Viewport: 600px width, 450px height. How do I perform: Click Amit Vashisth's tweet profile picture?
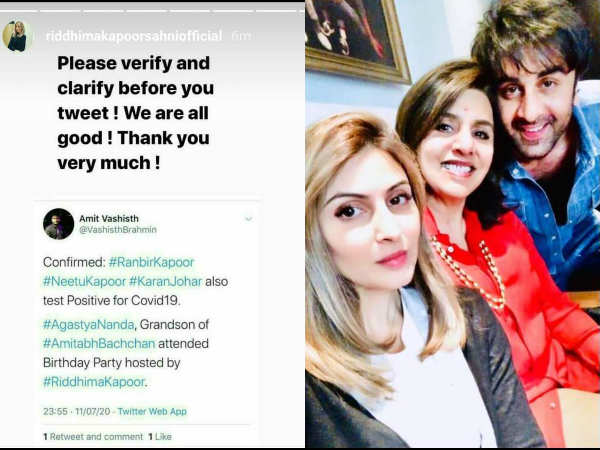59,224
